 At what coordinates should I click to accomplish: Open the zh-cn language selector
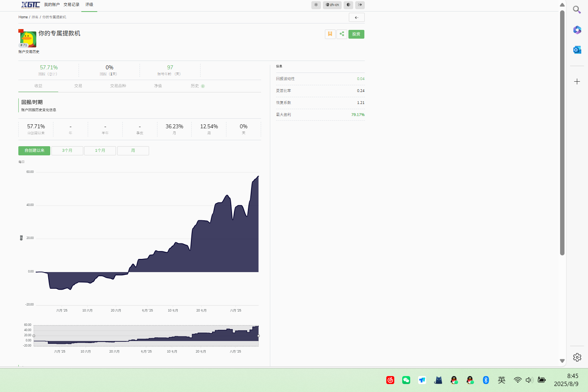[332, 5]
